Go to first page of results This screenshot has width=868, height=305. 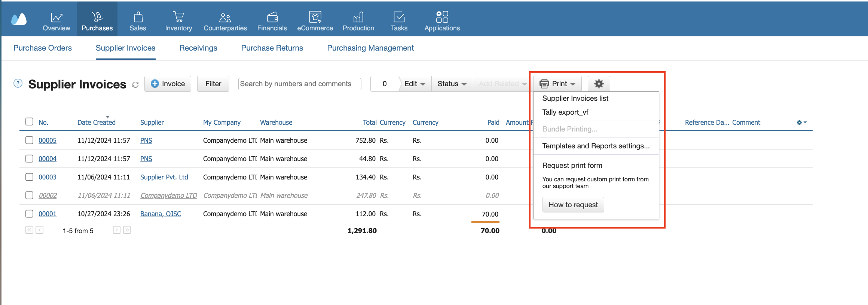(29, 230)
